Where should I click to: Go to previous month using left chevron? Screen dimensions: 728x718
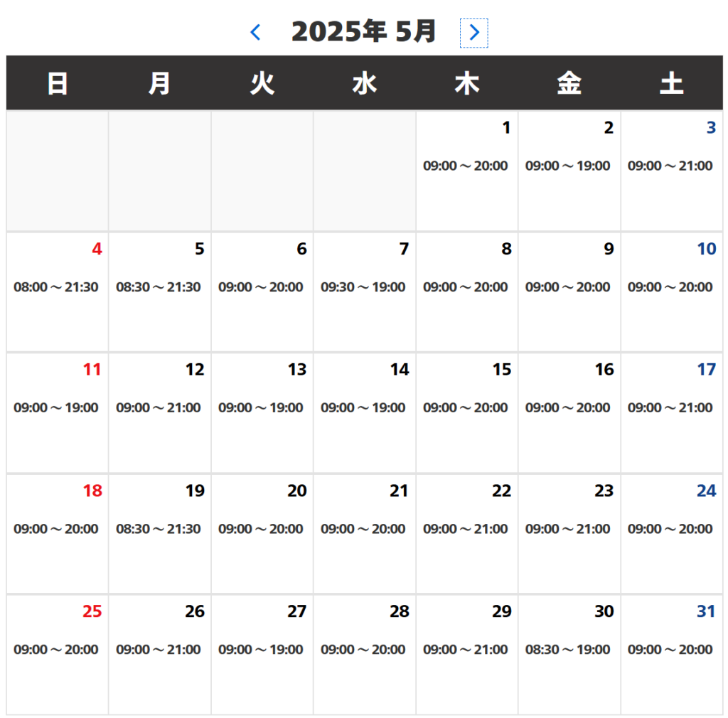(x=256, y=33)
